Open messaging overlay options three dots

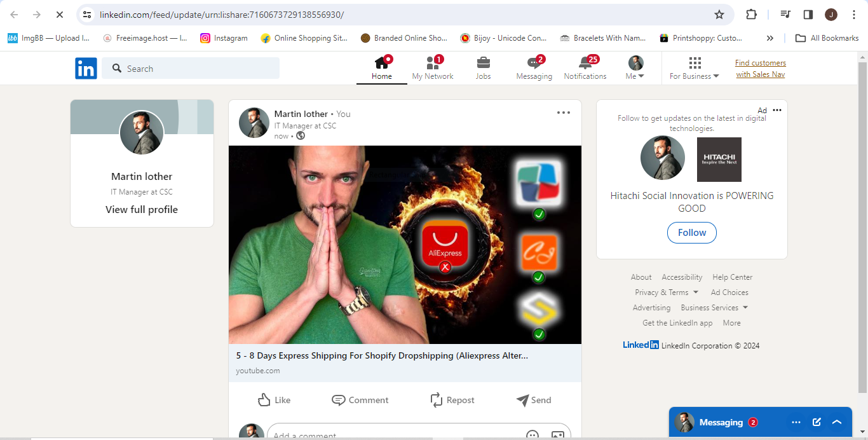coord(796,422)
